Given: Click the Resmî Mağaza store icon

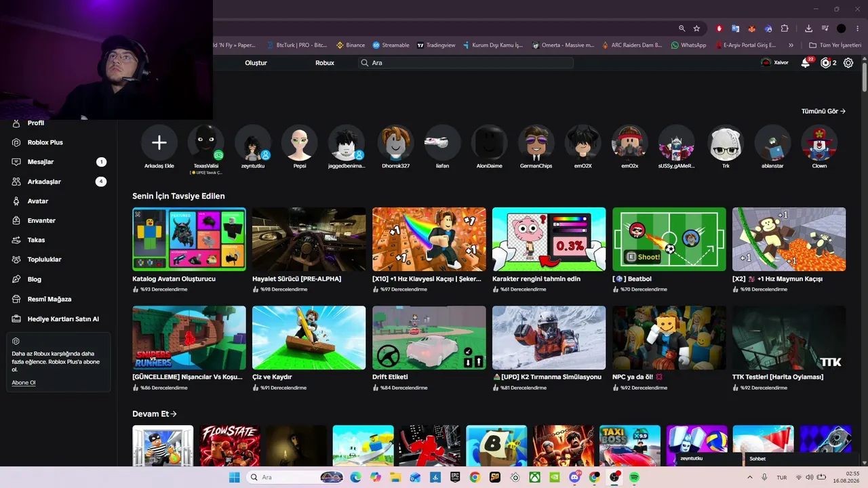Looking at the screenshot, I should click(x=16, y=299).
